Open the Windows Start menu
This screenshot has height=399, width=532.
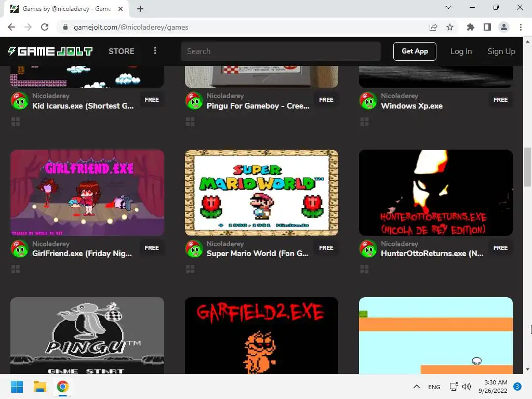(x=17, y=387)
